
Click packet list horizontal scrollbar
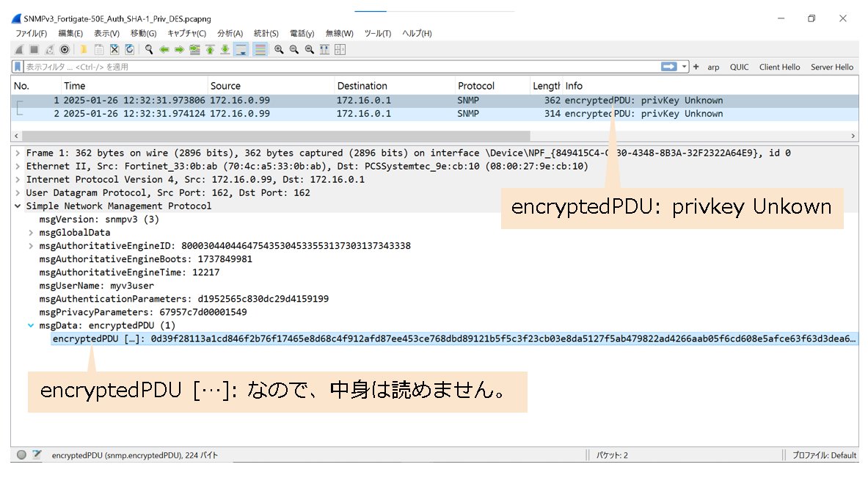tap(276, 136)
